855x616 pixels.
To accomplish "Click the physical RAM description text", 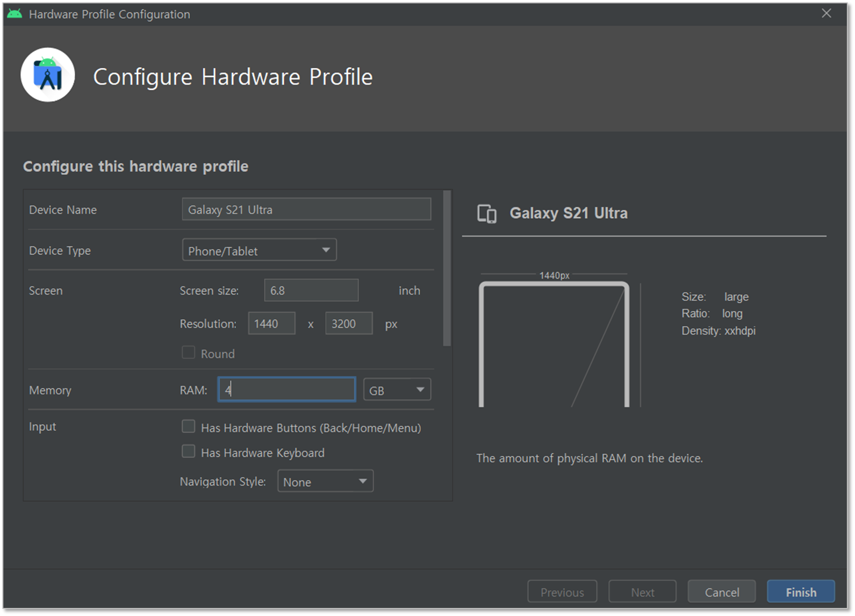I will [590, 458].
